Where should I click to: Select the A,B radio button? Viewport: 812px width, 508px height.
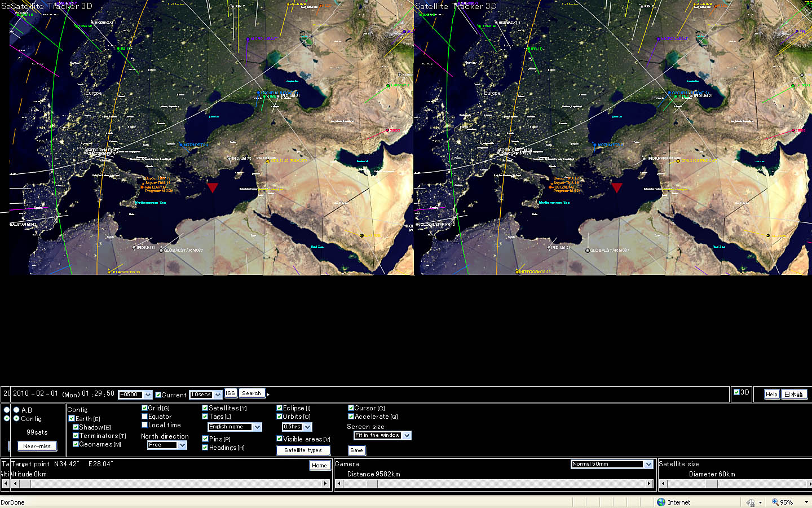16,410
